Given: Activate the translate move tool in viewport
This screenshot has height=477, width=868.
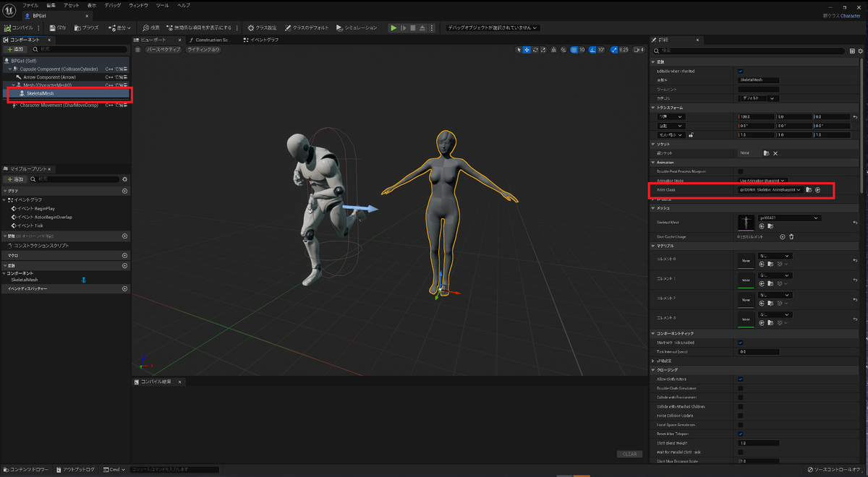Looking at the screenshot, I should pos(527,50).
